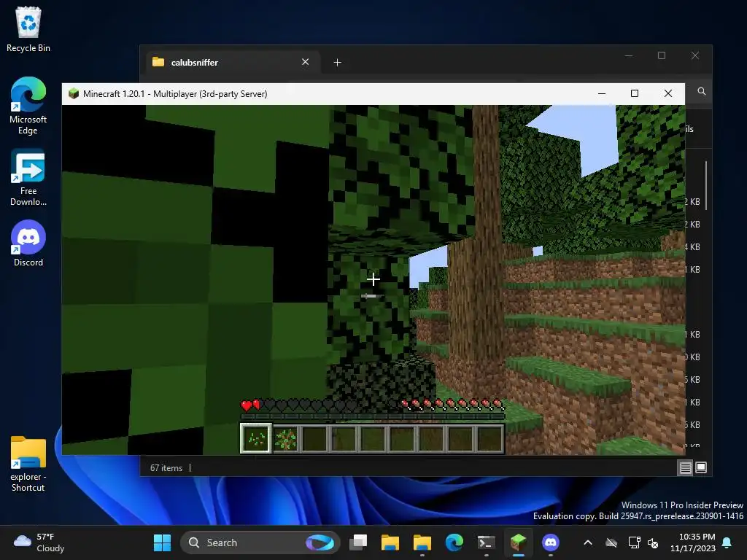Select the last hotbar slot
This screenshot has width=747, height=560.
[x=489, y=438]
